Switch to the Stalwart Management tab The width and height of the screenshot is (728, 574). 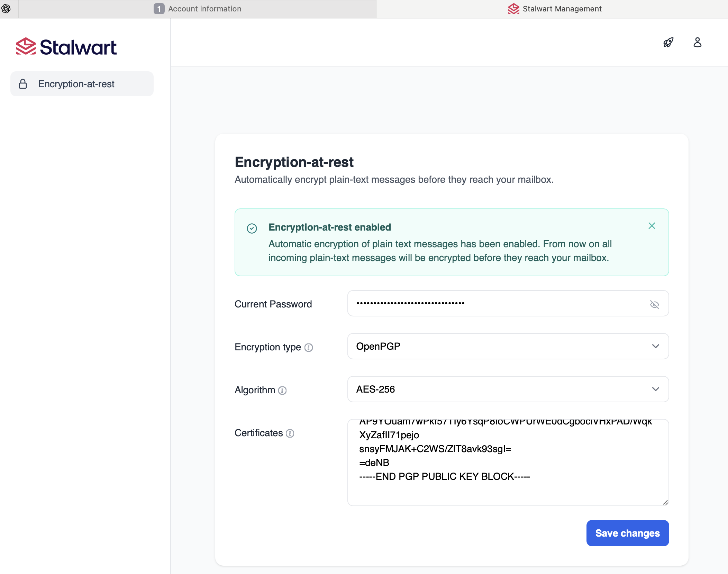(552, 9)
